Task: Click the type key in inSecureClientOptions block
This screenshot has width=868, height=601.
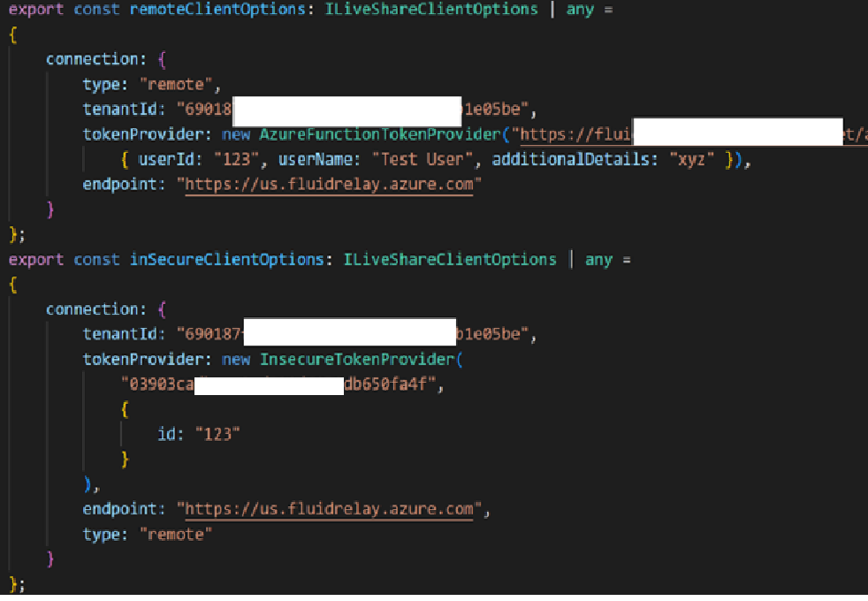Action: [x=101, y=535]
